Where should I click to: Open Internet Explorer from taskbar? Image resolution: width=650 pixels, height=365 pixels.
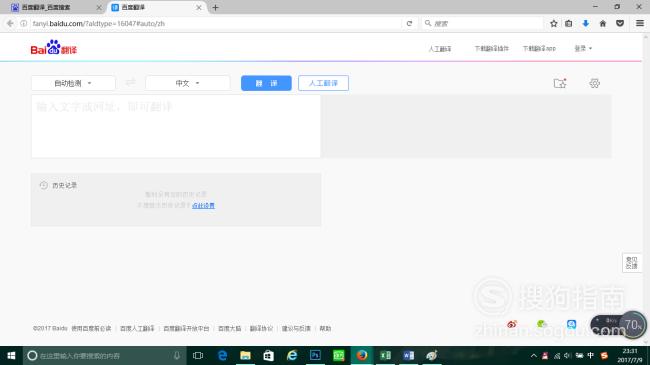click(292, 355)
